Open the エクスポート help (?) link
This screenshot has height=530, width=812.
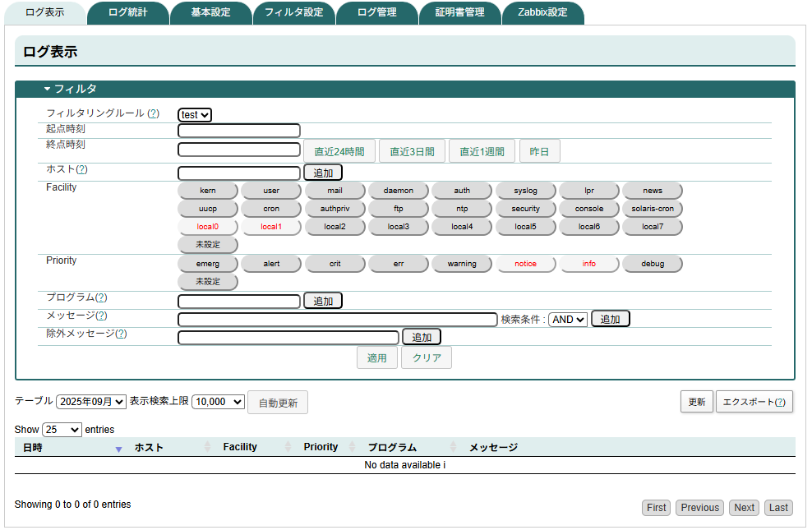pyautogui.click(x=780, y=401)
